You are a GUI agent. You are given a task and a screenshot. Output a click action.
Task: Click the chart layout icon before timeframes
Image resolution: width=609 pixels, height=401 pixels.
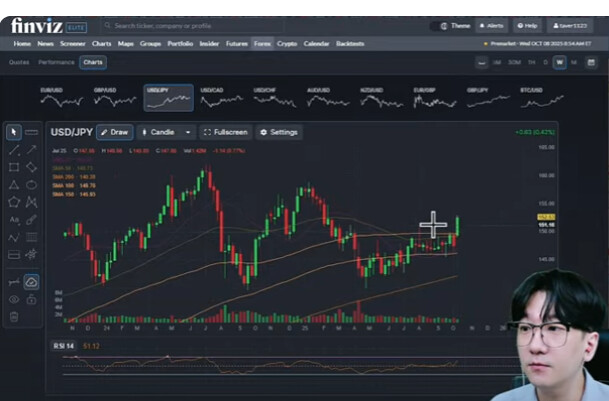point(482,63)
